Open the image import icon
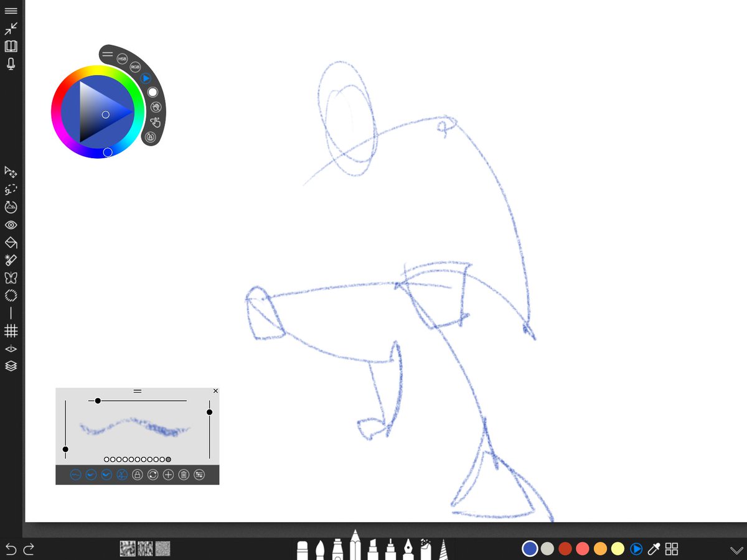 tap(11, 207)
